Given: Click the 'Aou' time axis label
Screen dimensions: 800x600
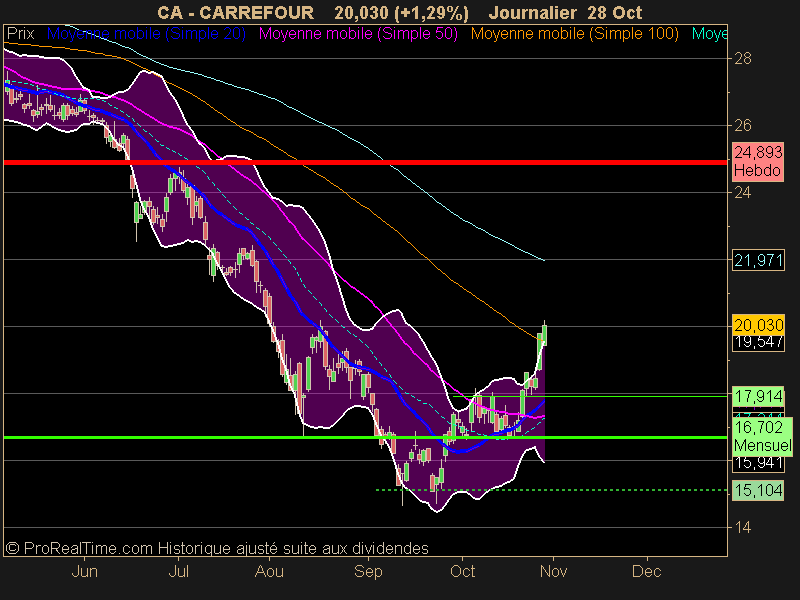Looking at the screenshot, I should click(x=269, y=571).
